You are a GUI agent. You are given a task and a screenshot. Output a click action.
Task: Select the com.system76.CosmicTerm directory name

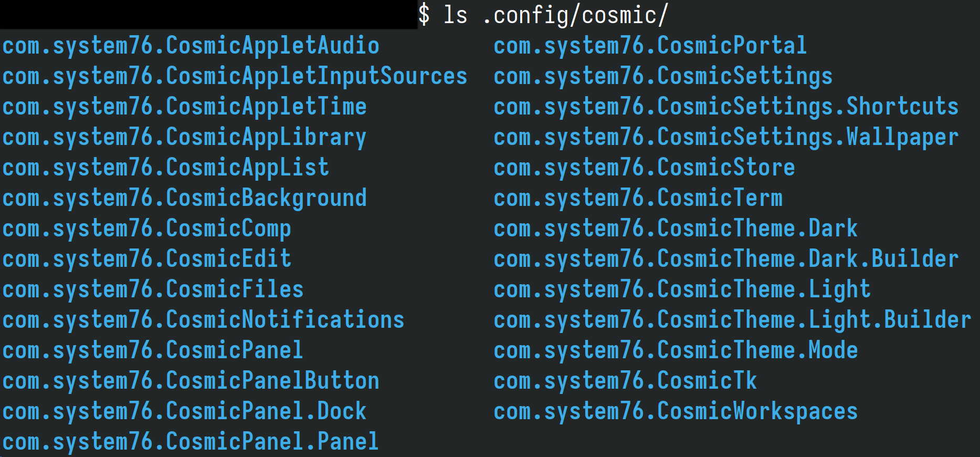coord(638,198)
